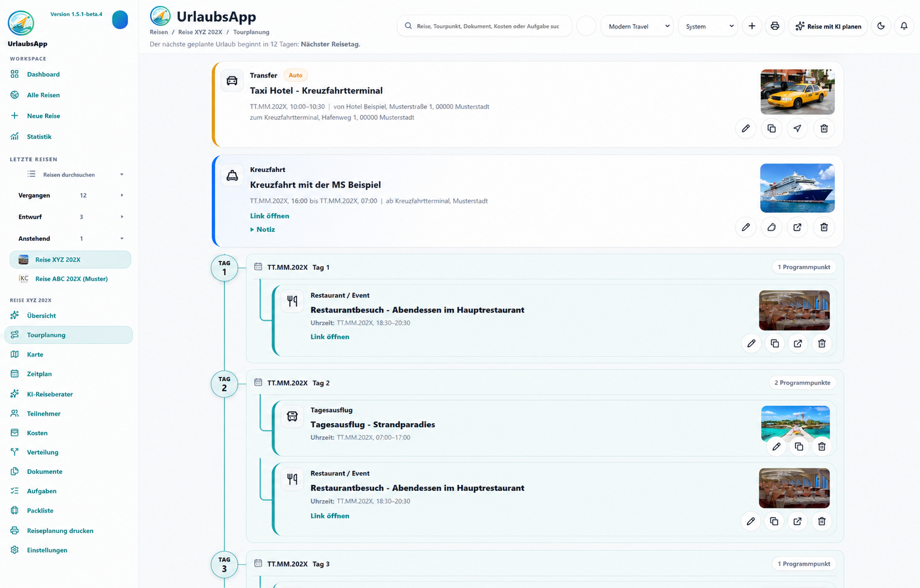Open link of Tag 1 Restaurantbesuch
This screenshot has width=920, height=588.
coord(330,337)
